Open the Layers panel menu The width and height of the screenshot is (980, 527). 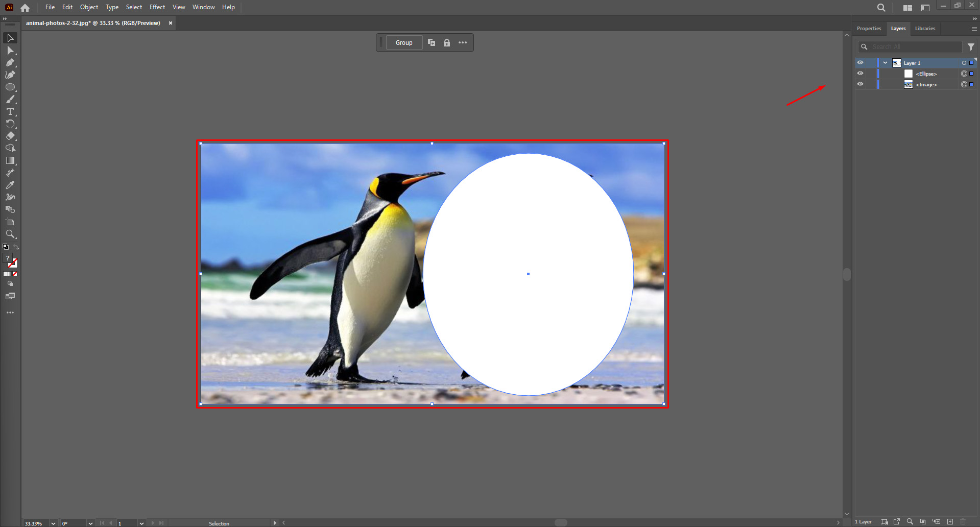[x=973, y=29]
